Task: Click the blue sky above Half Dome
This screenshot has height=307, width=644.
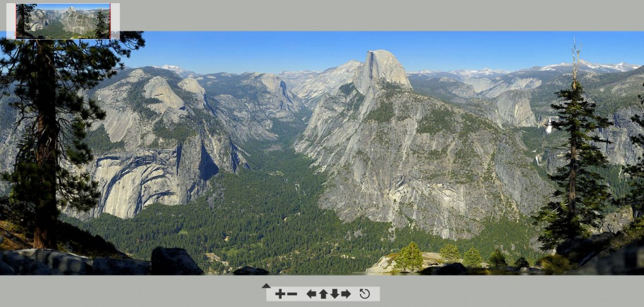Action: (382, 40)
